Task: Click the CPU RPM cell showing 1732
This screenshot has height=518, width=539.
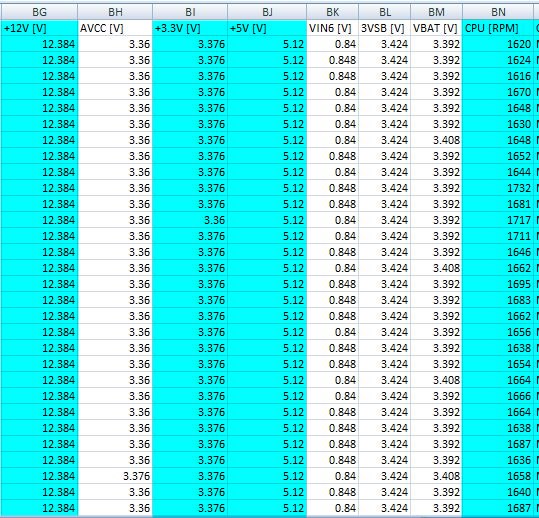Action: (x=498, y=188)
